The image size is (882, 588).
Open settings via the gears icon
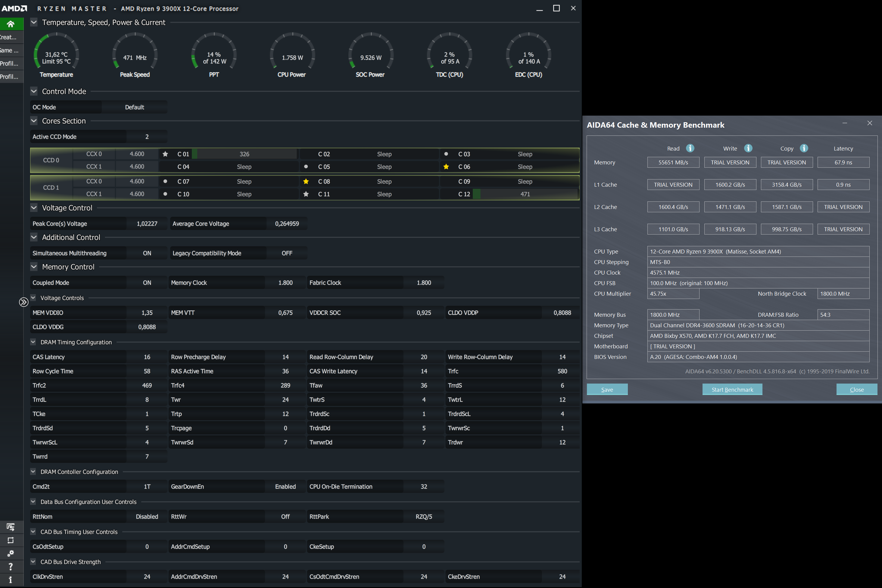pos(11,553)
